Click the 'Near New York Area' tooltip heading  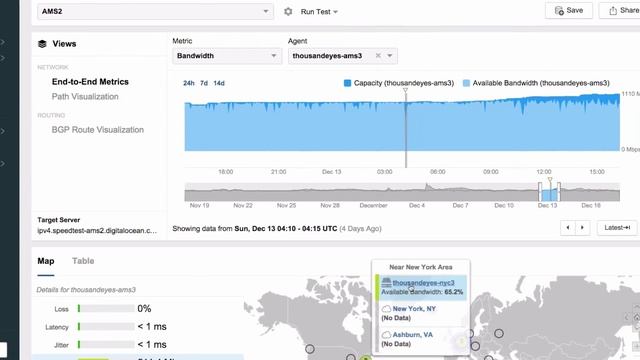421,267
